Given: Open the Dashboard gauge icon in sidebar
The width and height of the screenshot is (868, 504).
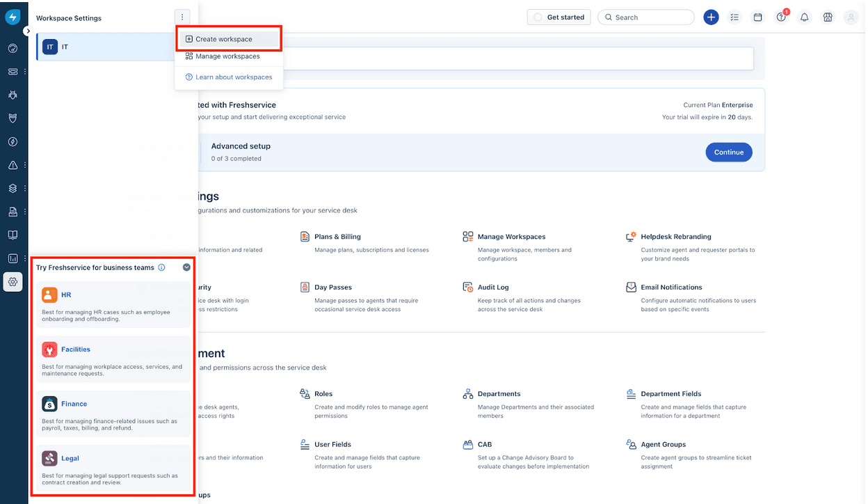Looking at the screenshot, I should point(13,48).
